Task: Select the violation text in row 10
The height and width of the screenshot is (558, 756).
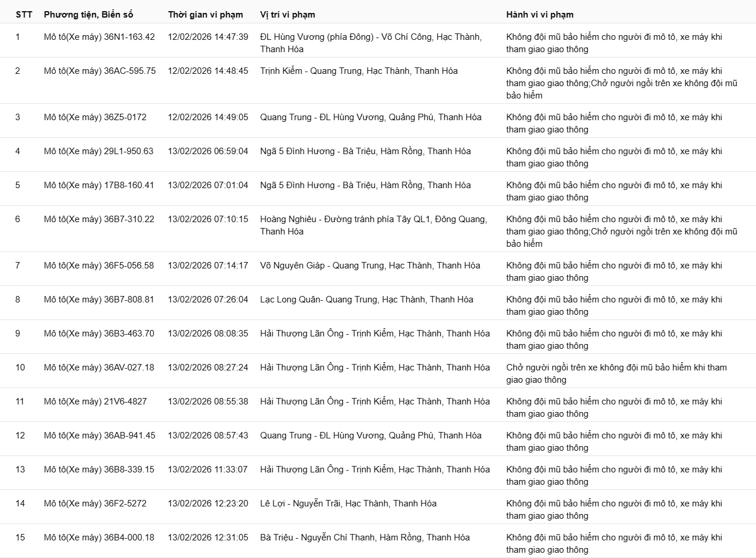Action: click(x=616, y=373)
